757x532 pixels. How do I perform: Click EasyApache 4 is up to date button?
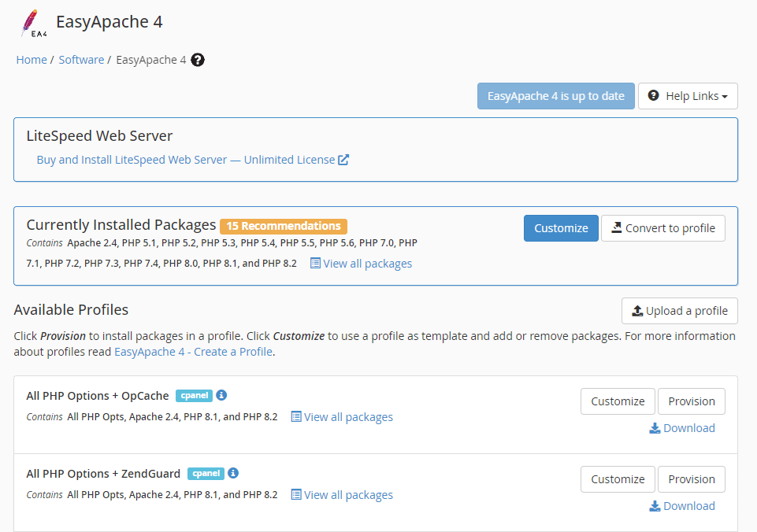tap(555, 96)
